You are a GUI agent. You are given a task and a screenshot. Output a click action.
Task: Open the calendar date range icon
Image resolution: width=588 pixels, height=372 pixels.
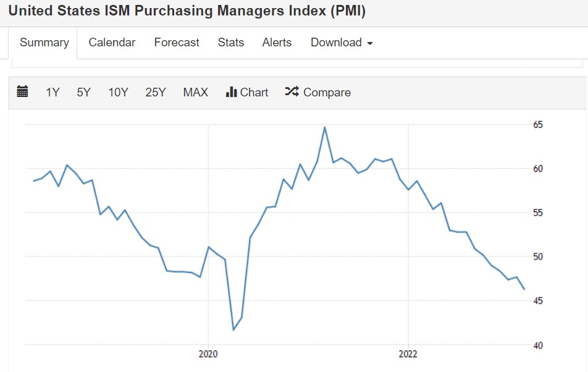(22, 91)
